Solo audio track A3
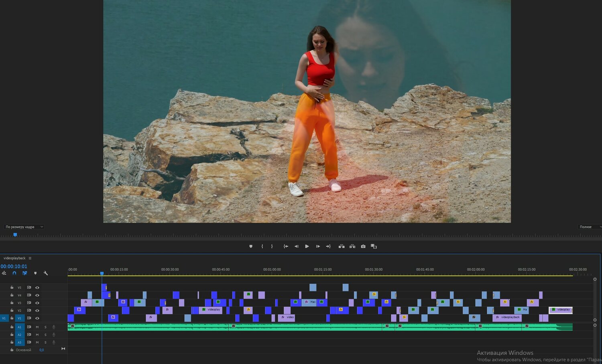Viewport: 602px width, 364px height. coord(45,342)
